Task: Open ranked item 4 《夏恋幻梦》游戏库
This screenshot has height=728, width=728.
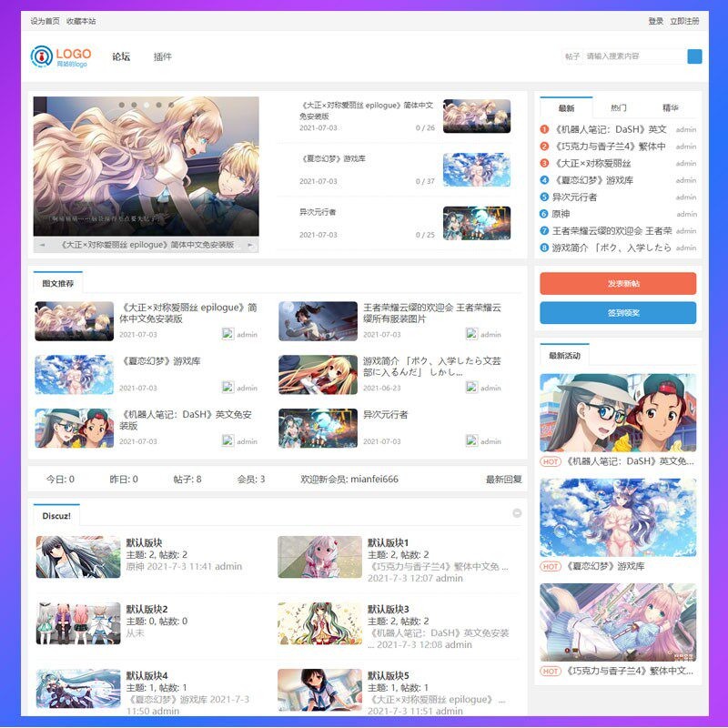Action: click(593, 180)
